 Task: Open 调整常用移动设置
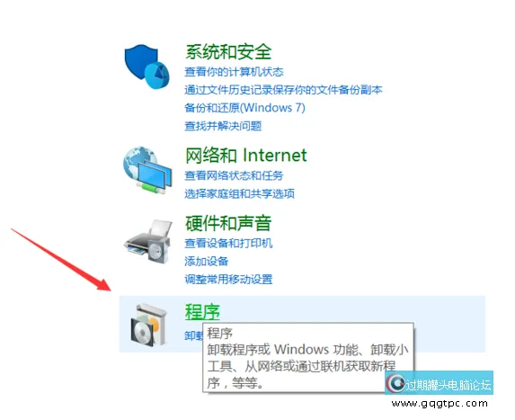click(228, 280)
